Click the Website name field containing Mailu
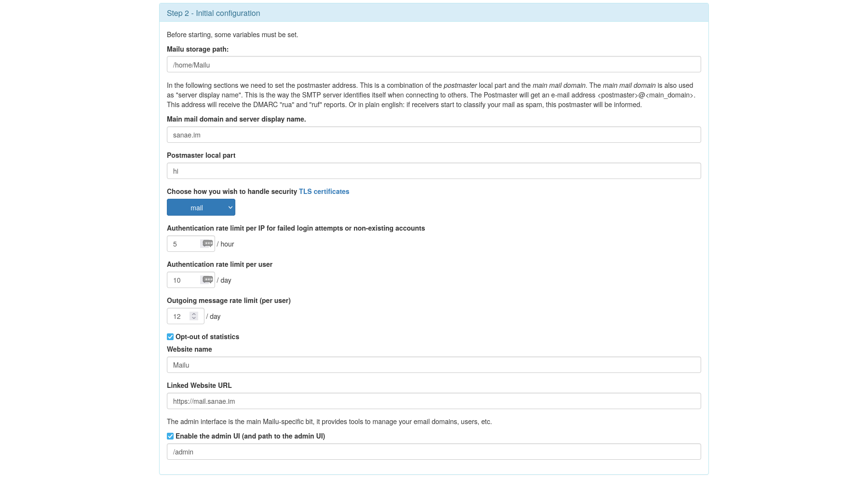The image size is (868, 481). (434, 365)
